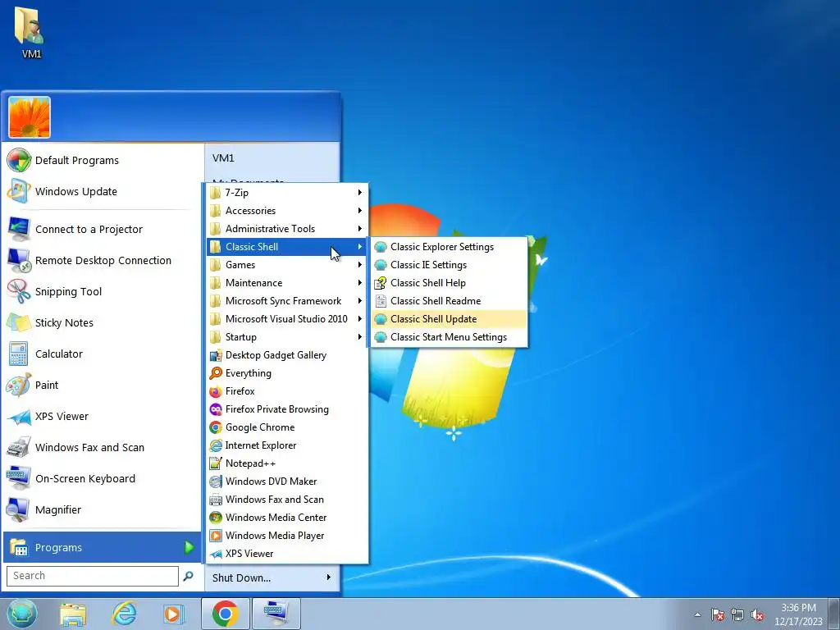Click the Classic Explorer Settings shell icon
Image resolution: width=840 pixels, height=630 pixels.
click(381, 247)
